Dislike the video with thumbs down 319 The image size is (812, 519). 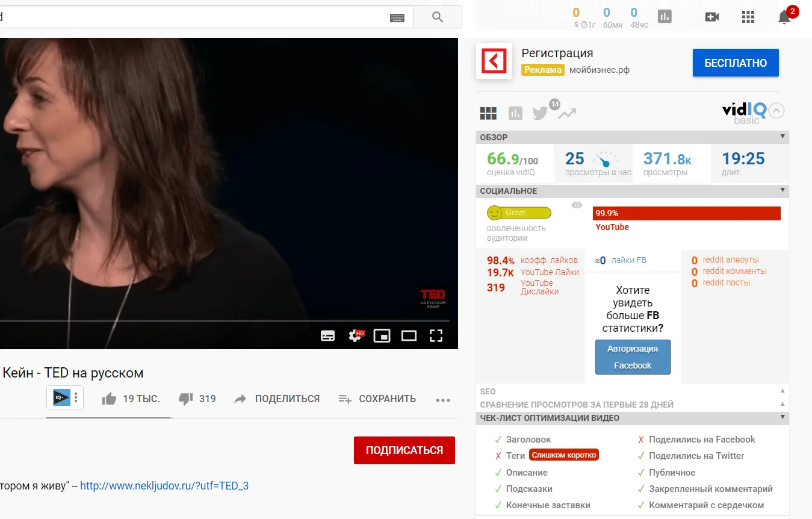point(197,399)
